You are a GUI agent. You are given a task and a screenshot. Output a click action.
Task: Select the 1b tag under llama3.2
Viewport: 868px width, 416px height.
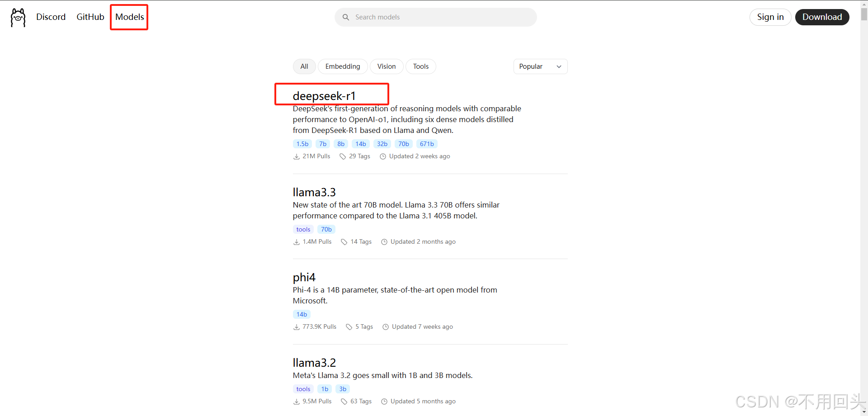click(325, 389)
